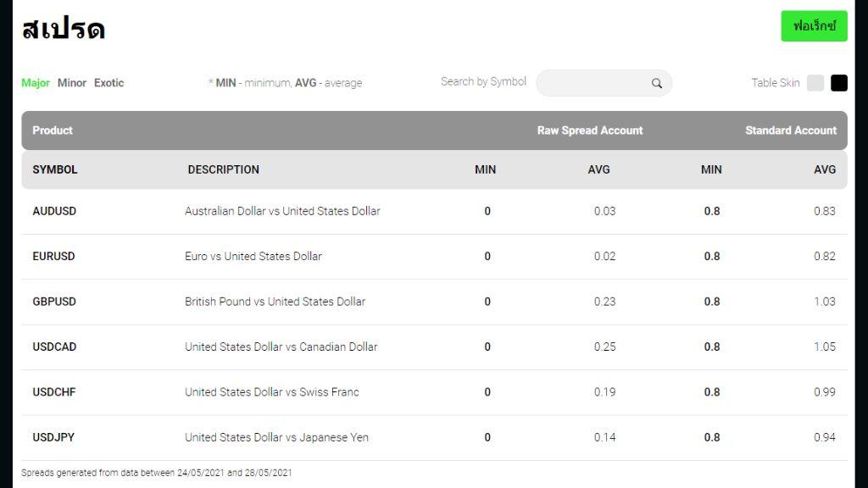Viewport: 868px width, 488px height.
Task: Open the Minor currency pairs tab
Action: pos(72,83)
